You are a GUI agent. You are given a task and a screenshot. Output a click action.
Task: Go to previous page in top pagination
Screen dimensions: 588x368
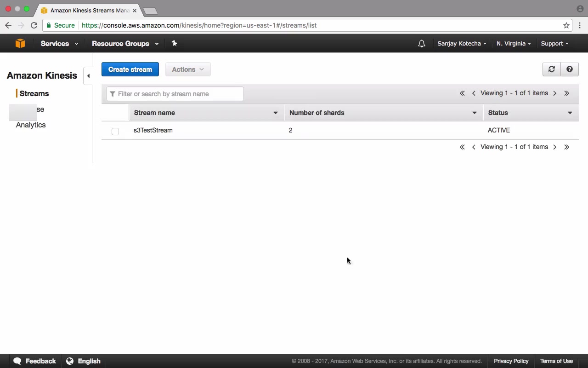[x=474, y=93]
